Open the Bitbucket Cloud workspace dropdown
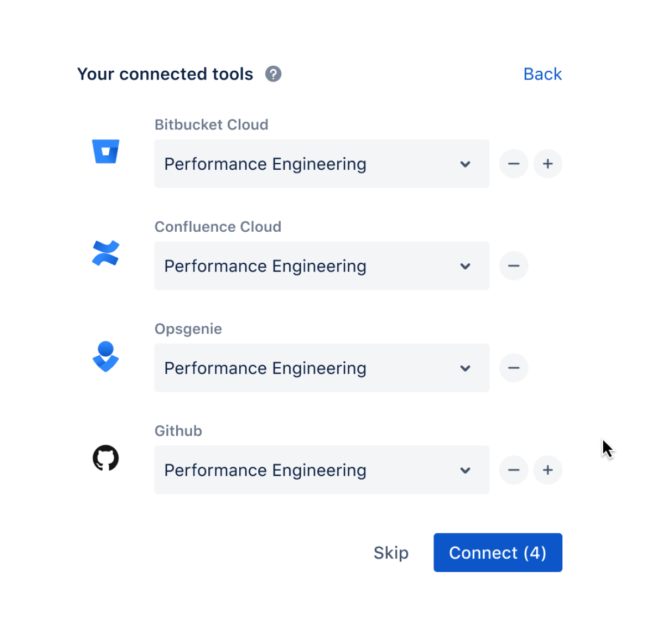Screen dimensions: 645x644 466,164
